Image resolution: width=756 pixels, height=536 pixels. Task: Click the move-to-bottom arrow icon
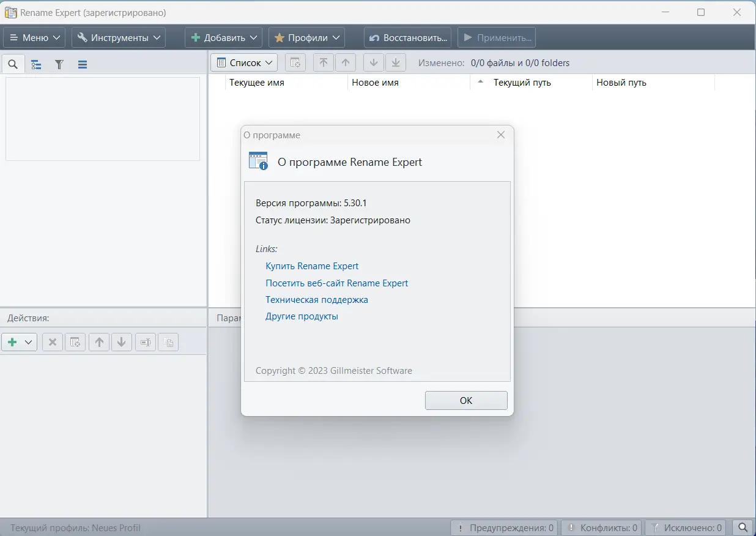(396, 62)
